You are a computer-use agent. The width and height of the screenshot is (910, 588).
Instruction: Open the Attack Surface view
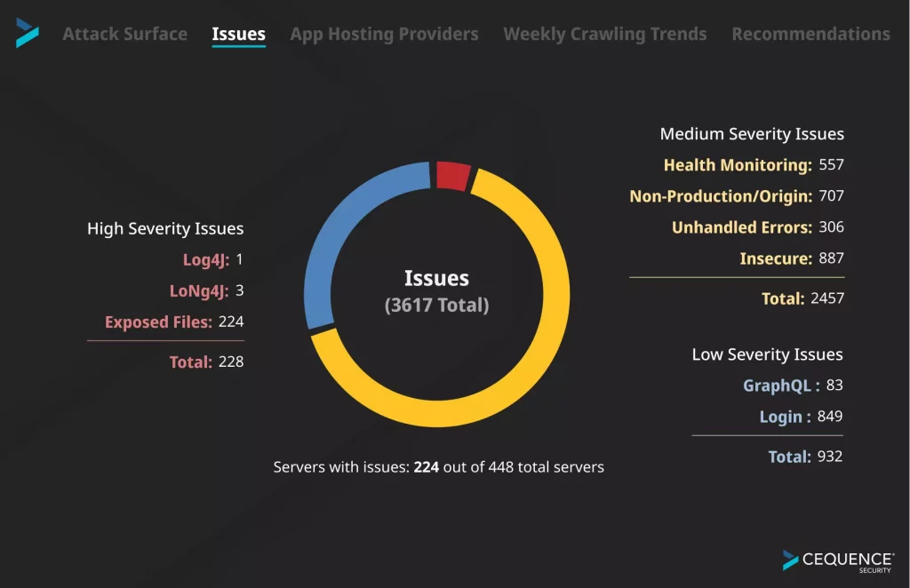[124, 34]
